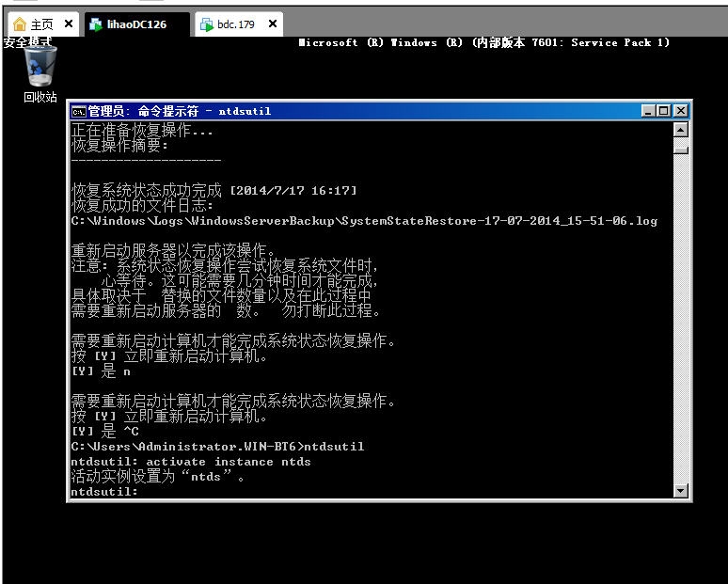
Task: Click the C:\Users\Administrator.WIN-BT6>ntdsutil line
Action: tap(218, 447)
